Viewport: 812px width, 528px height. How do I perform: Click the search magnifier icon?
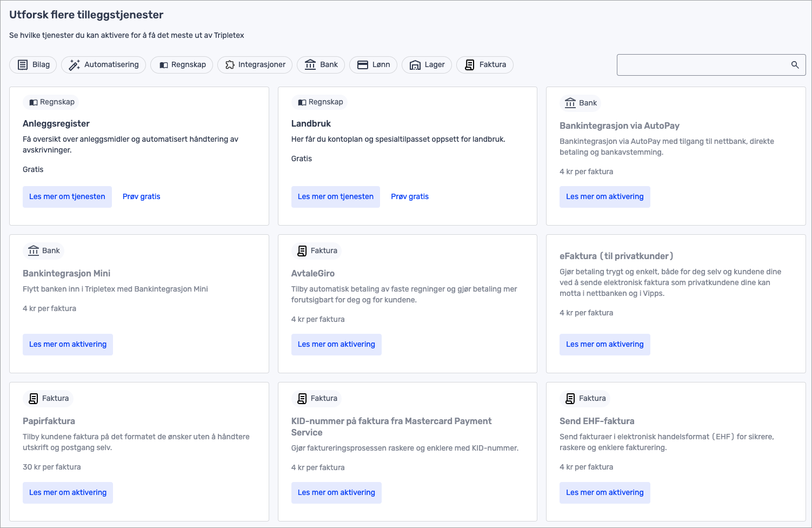(795, 65)
